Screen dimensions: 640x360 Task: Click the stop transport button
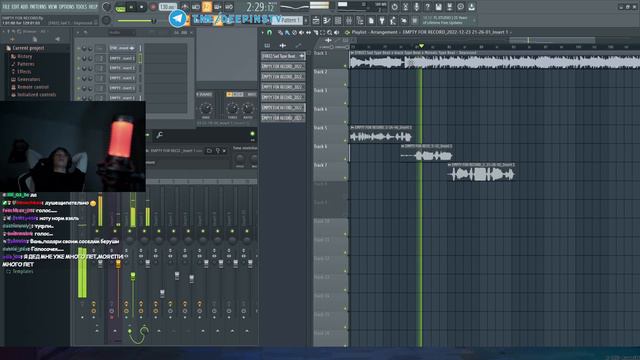[142, 7]
